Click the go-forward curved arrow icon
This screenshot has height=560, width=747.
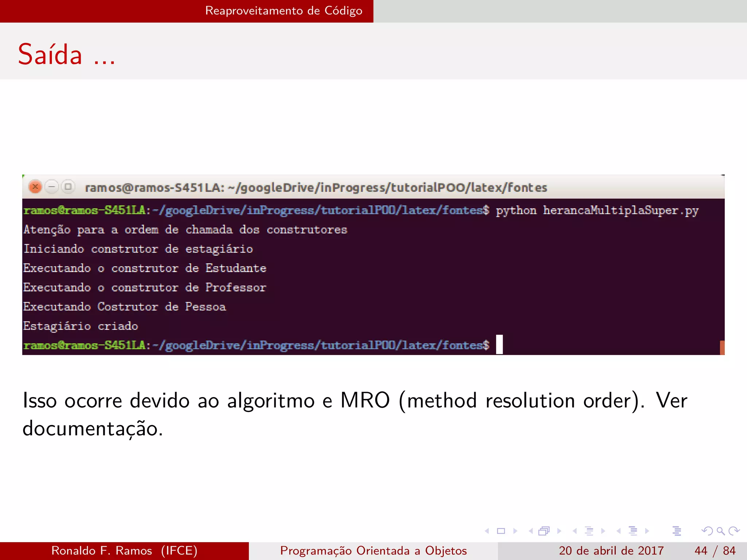pyautogui.click(x=734, y=531)
